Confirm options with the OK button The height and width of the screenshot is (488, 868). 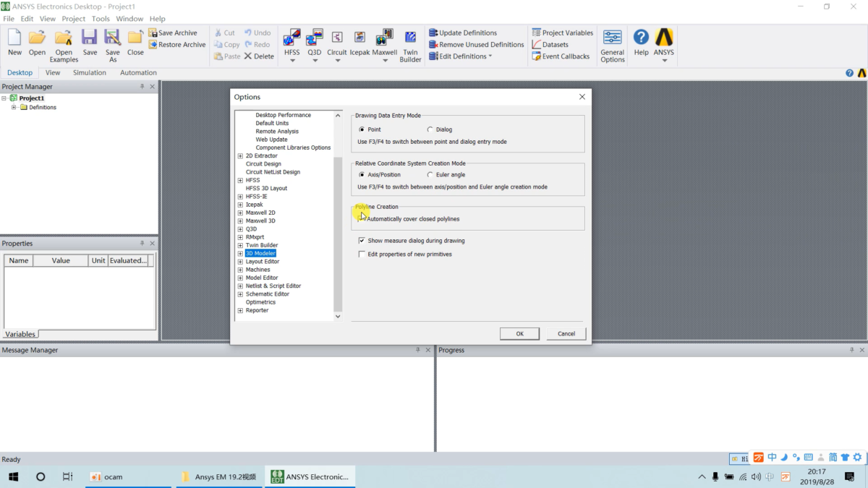[519, 333]
